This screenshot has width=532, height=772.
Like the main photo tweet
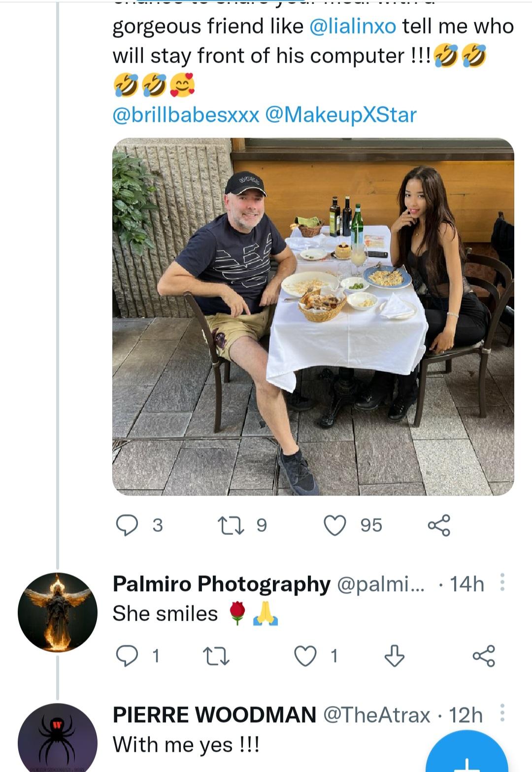[335, 526]
